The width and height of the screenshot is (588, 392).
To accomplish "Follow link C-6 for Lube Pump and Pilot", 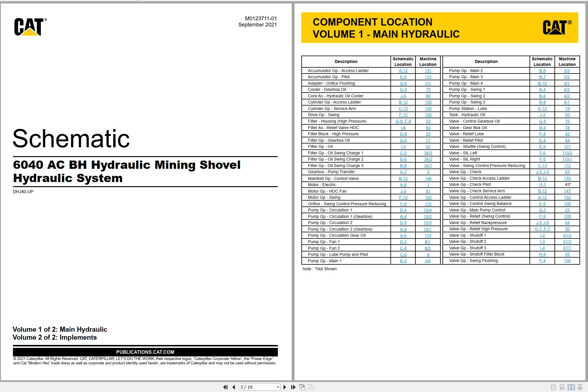I will (403, 254).
